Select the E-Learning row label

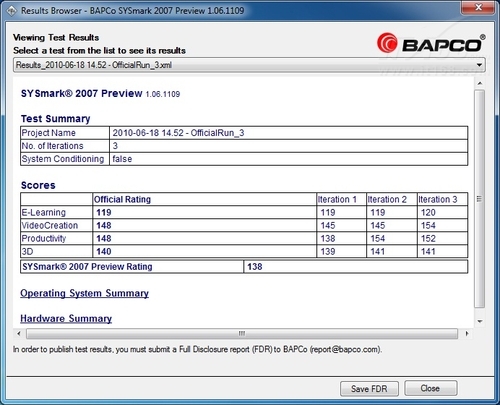pos(44,212)
